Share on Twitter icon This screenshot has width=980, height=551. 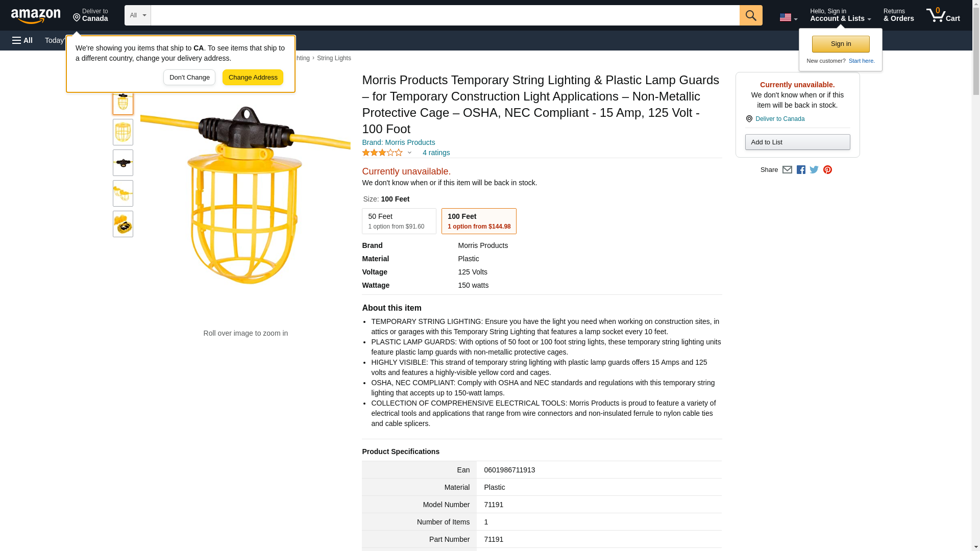pyautogui.click(x=814, y=170)
